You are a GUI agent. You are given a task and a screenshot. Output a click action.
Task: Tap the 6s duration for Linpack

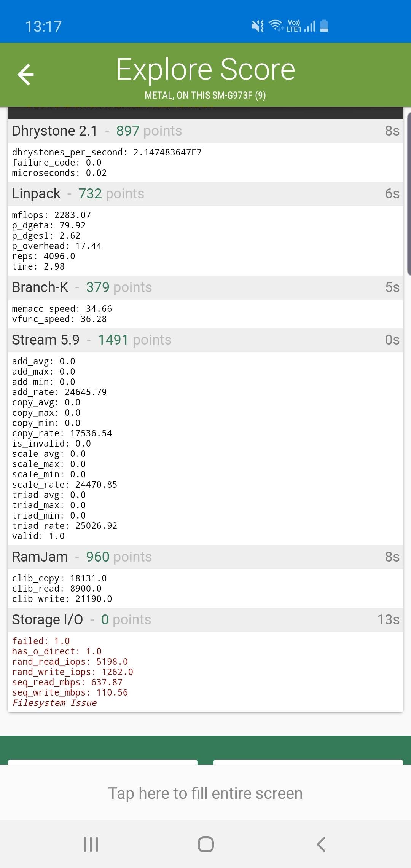point(392,194)
